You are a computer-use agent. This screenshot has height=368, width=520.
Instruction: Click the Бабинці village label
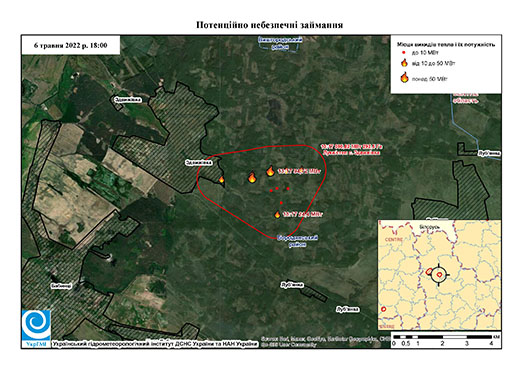[x=61, y=286]
